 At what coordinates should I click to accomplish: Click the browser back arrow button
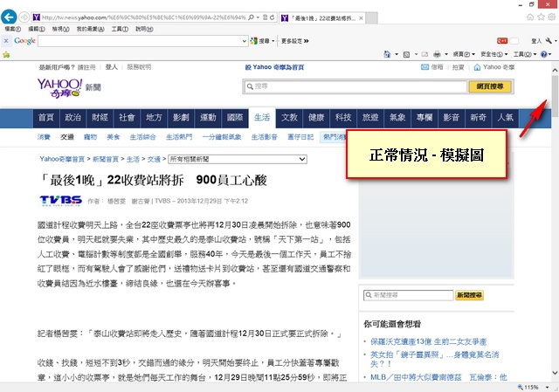10,17
